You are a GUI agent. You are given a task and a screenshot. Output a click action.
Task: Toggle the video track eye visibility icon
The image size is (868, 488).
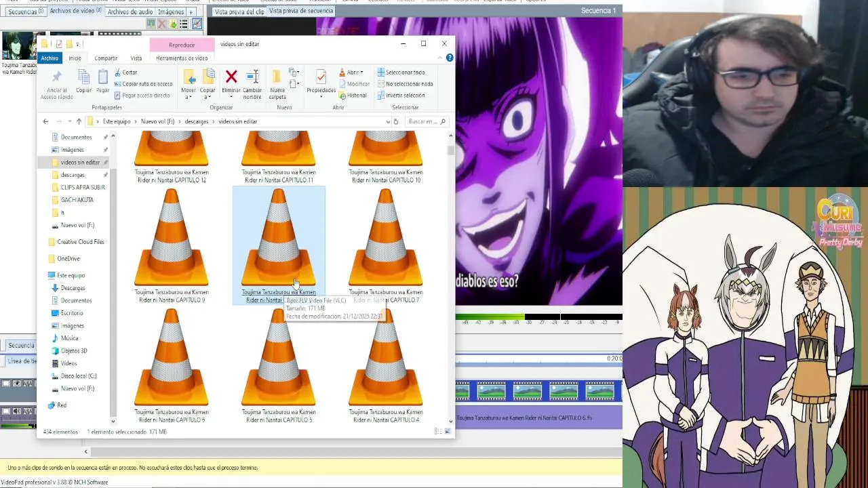(17, 384)
